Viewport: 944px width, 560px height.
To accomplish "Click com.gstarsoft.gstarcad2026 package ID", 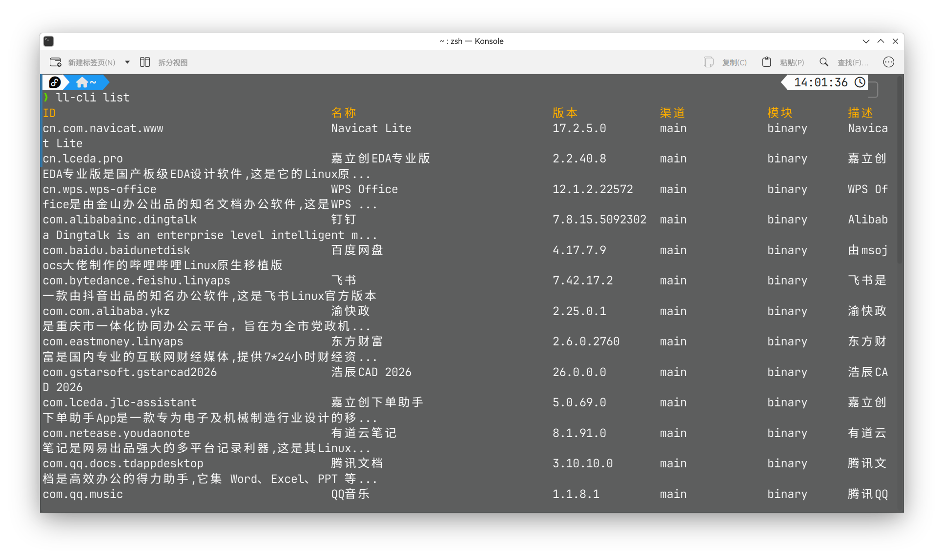I will point(130,372).
